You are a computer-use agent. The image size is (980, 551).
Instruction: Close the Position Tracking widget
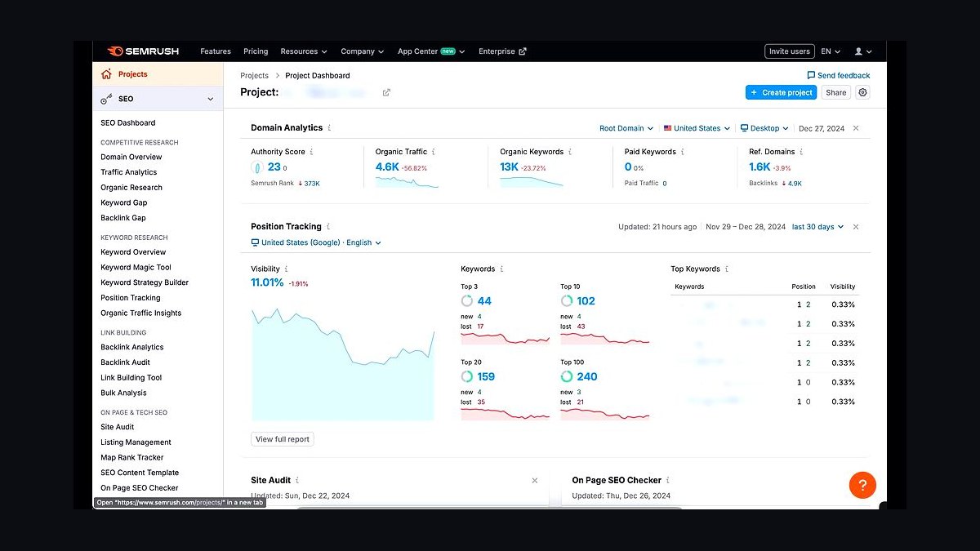pos(856,227)
